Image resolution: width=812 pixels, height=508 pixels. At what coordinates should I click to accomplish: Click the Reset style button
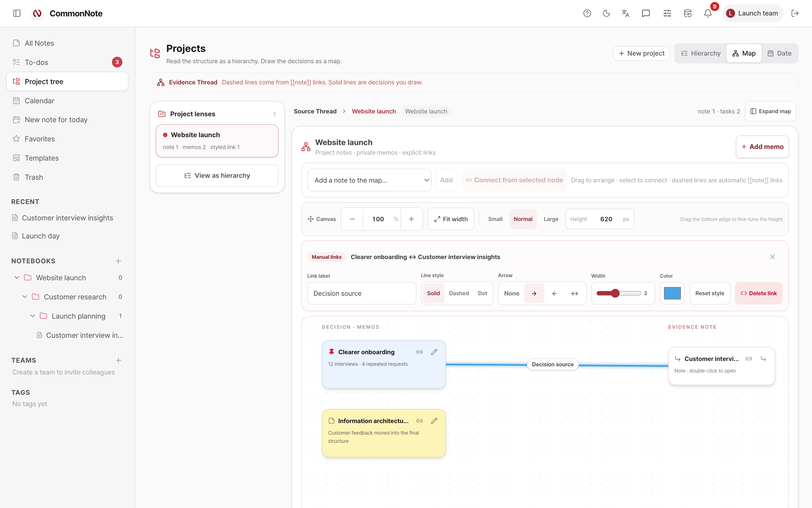point(710,293)
